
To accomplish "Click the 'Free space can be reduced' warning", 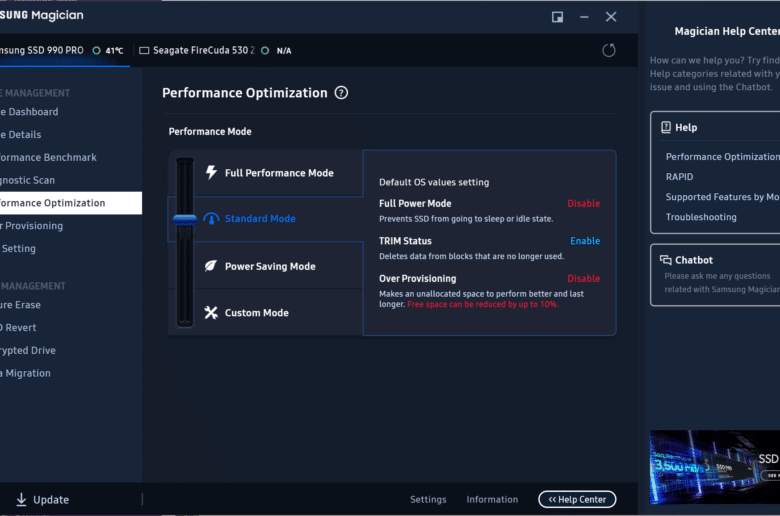I will [483, 304].
